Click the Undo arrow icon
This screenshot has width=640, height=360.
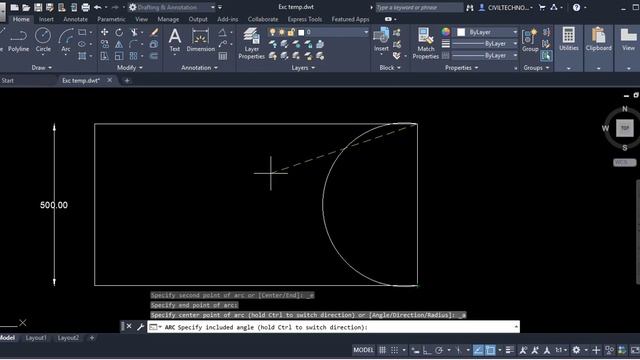click(x=98, y=7)
